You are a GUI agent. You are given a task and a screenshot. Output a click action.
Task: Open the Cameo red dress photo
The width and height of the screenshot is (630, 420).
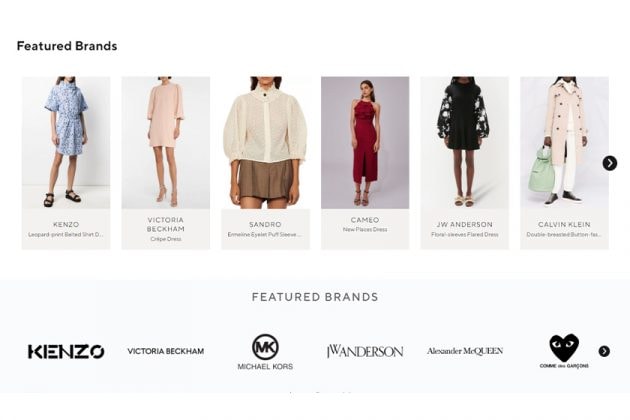365,142
